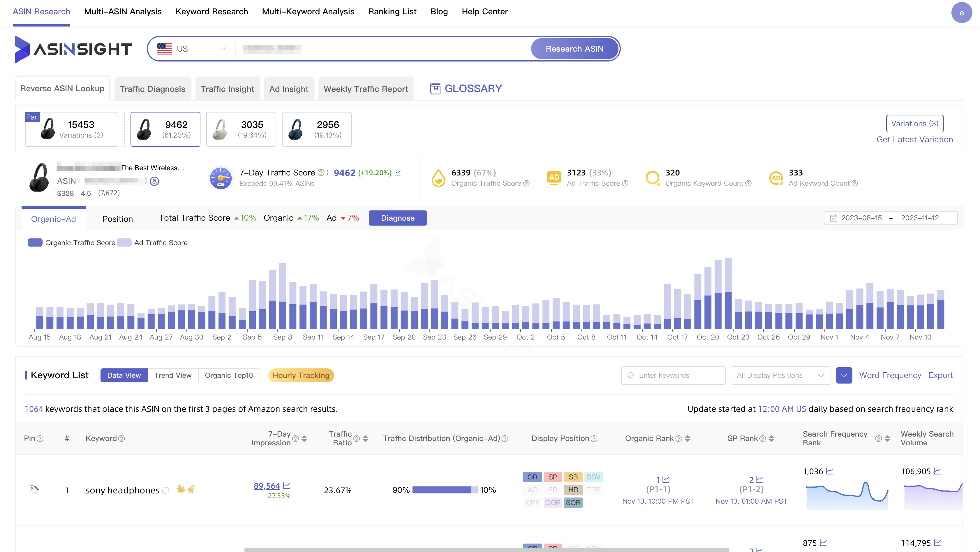Click the calendar icon in date range
The width and height of the screenshot is (980, 552).
click(833, 218)
